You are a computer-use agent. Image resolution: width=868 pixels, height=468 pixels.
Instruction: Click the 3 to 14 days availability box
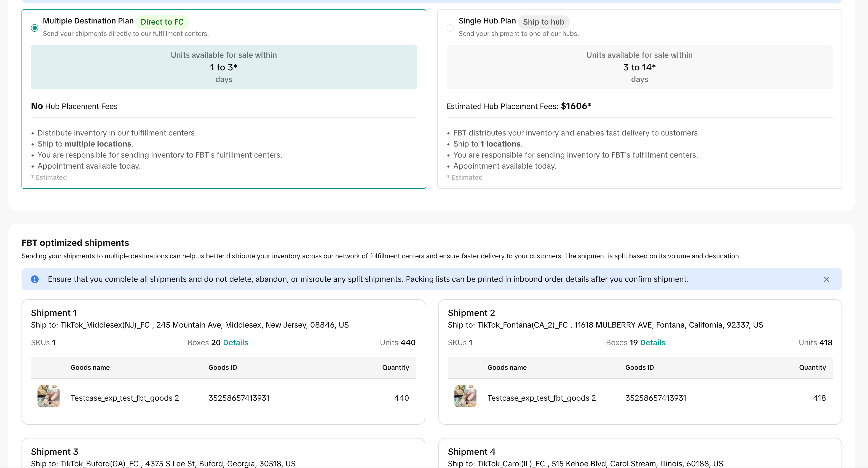point(639,67)
